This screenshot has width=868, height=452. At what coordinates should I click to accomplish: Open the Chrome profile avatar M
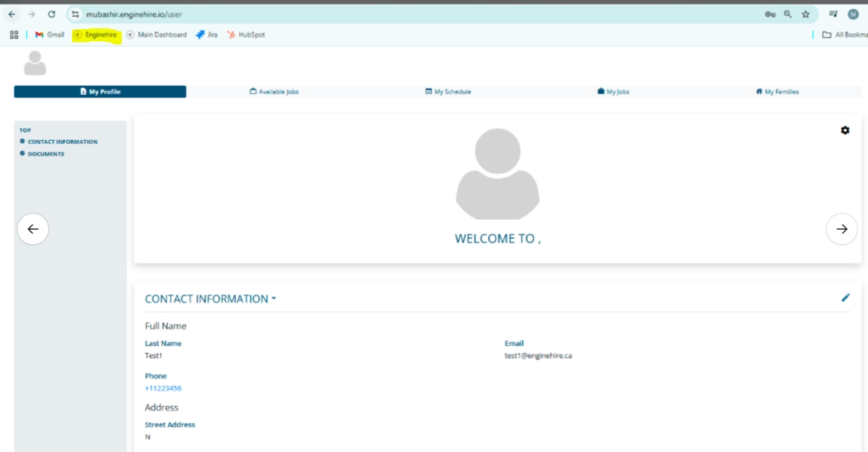(x=853, y=15)
